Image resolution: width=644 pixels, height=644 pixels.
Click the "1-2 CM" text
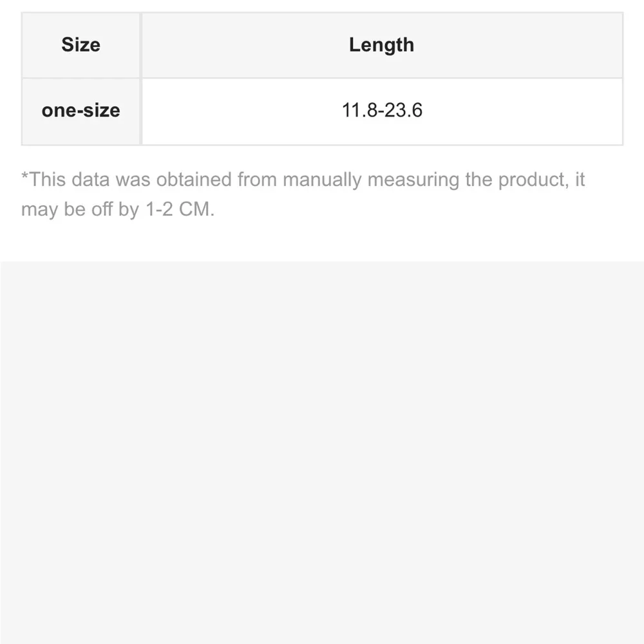(x=178, y=210)
